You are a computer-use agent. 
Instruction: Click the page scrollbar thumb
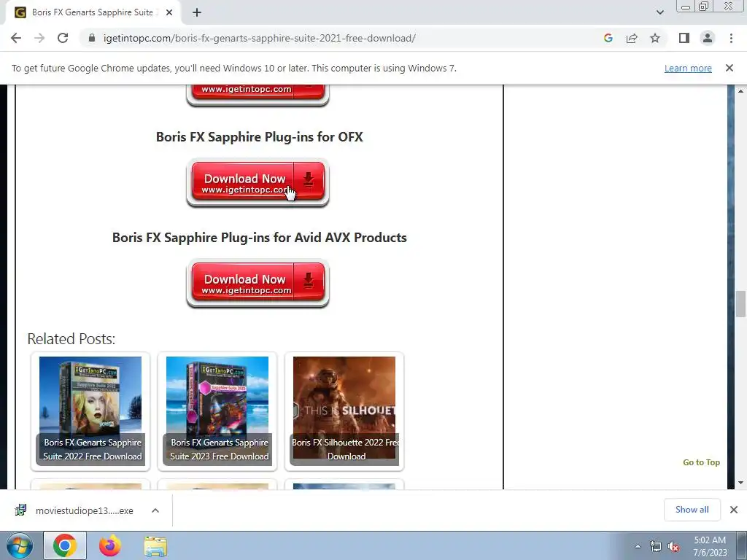[740, 303]
